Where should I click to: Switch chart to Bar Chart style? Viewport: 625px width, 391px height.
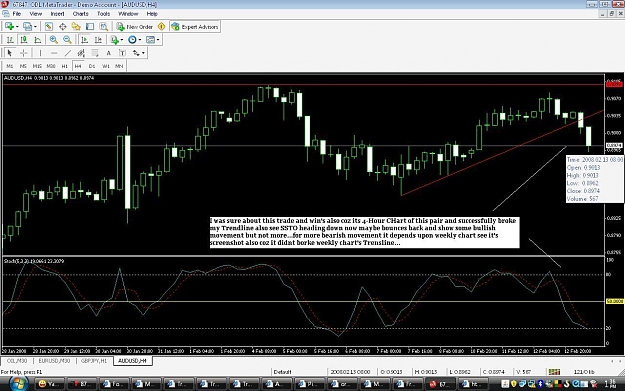(10, 40)
